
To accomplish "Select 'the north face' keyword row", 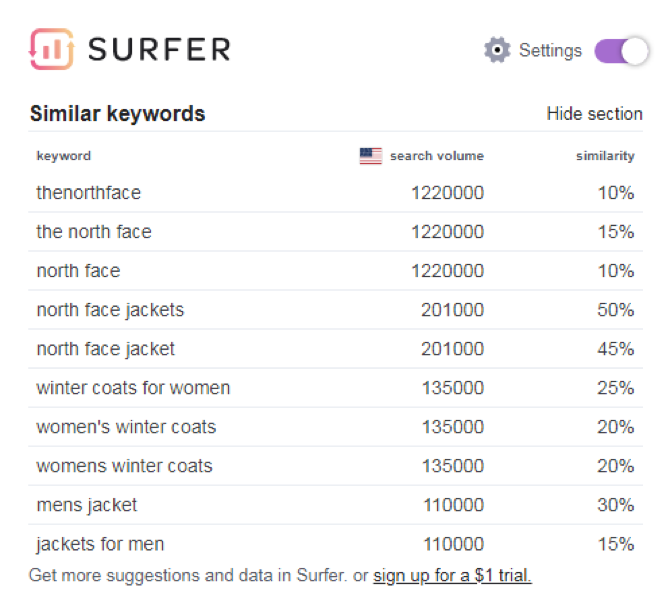I will click(x=335, y=232).
